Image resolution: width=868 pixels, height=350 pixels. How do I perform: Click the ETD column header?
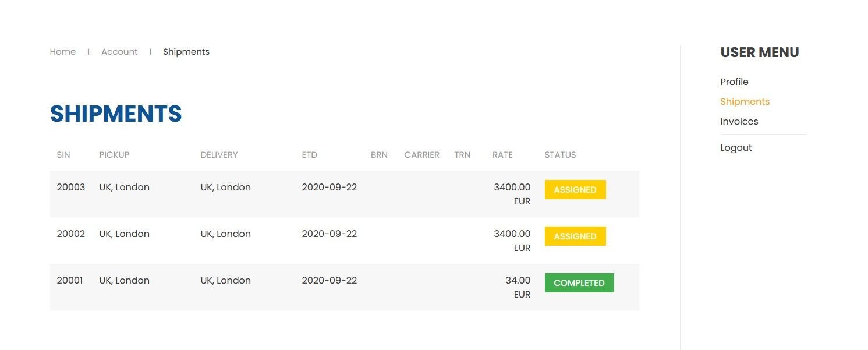coord(309,155)
